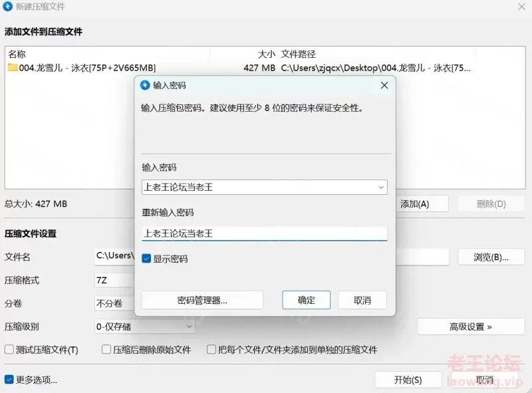Click the 确定 button

pos(306,300)
